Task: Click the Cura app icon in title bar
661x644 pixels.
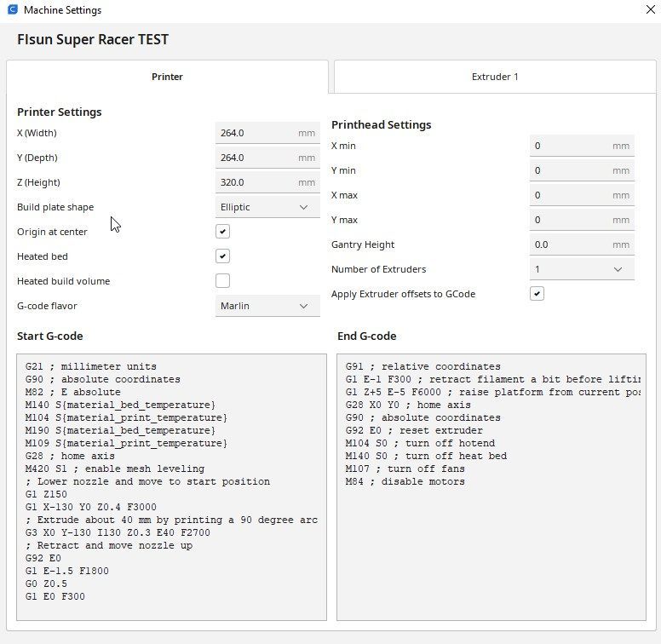Action: tap(12, 10)
